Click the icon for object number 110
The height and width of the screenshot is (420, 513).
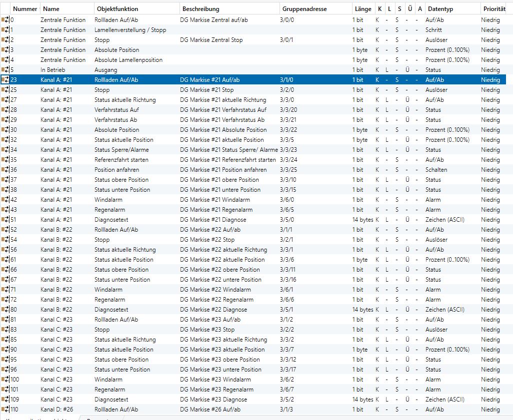pyautogui.click(x=5, y=410)
